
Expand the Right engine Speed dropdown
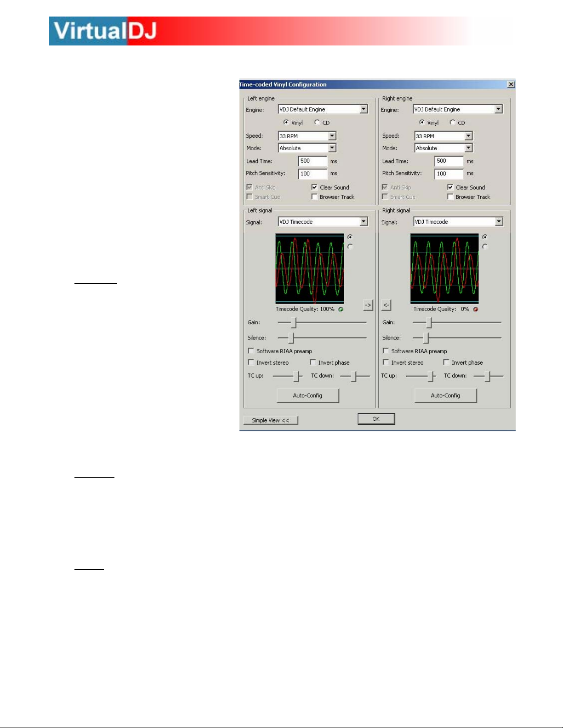pyautogui.click(x=444, y=136)
